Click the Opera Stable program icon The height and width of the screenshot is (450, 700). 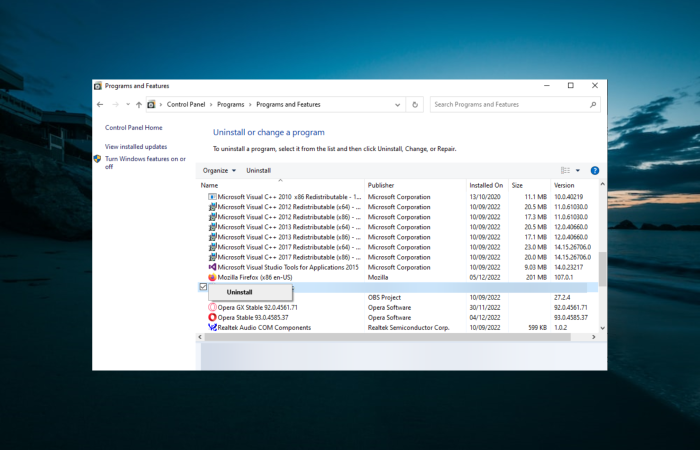[212, 317]
